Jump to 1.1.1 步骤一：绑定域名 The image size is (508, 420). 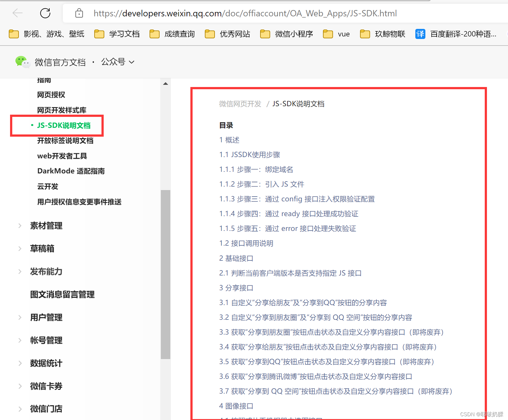[256, 169]
